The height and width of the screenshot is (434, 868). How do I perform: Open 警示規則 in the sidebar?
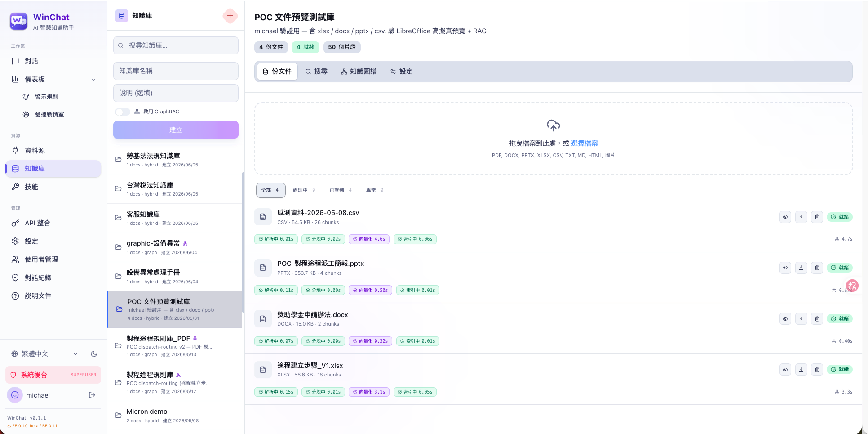coord(58,97)
